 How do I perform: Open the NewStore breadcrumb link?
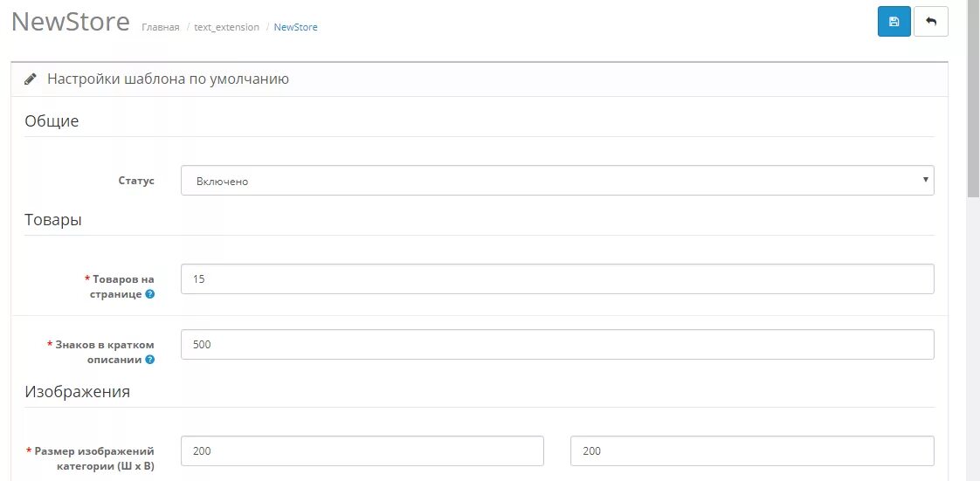[295, 27]
